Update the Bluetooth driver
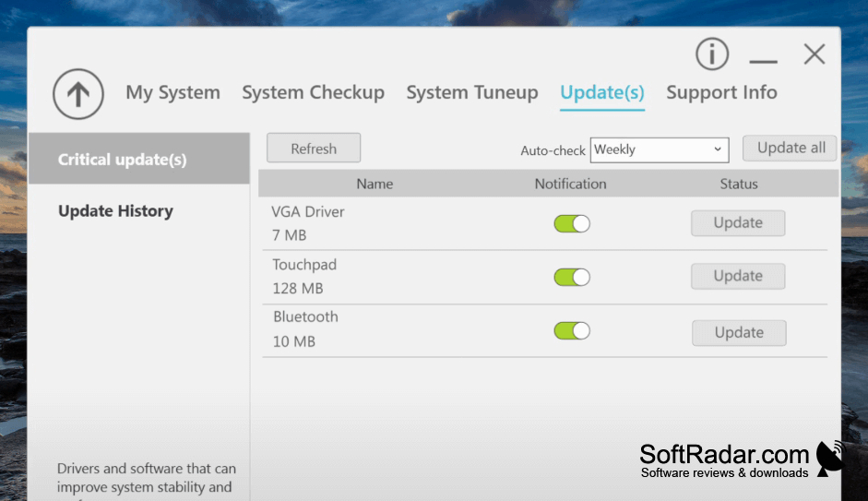868x501 pixels. [x=739, y=333]
